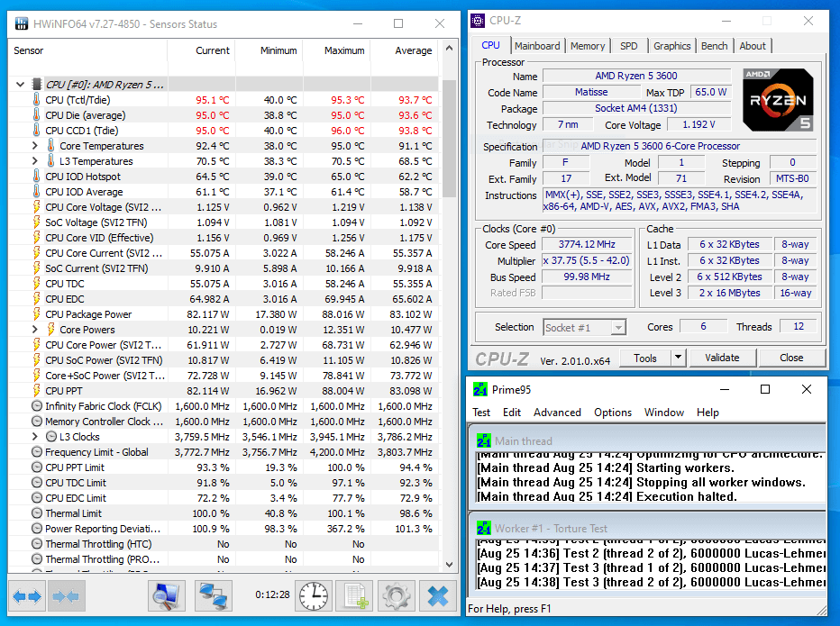
Task: Click the collapse-columns inward arrows icon
Action: click(x=68, y=595)
